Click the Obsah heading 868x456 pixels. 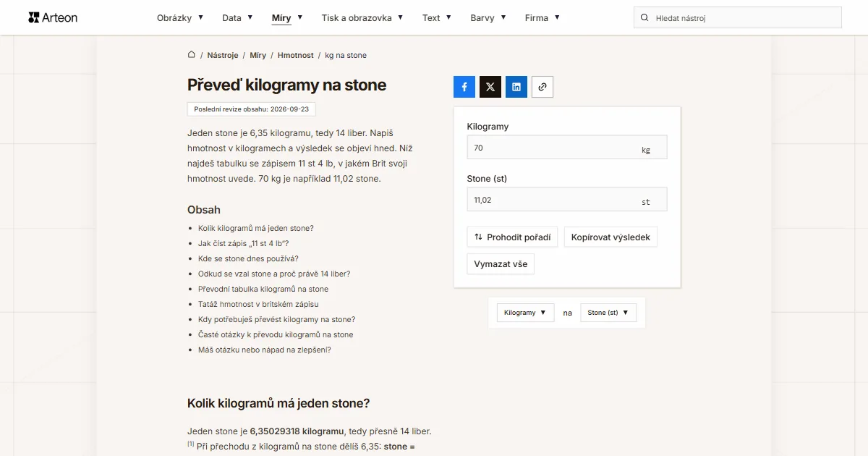(x=204, y=209)
